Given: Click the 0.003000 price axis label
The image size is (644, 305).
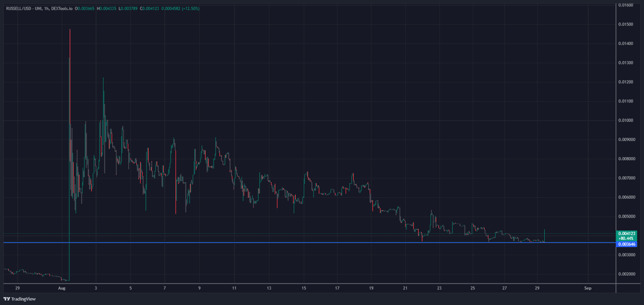Looking at the screenshot, I should [x=627, y=255].
